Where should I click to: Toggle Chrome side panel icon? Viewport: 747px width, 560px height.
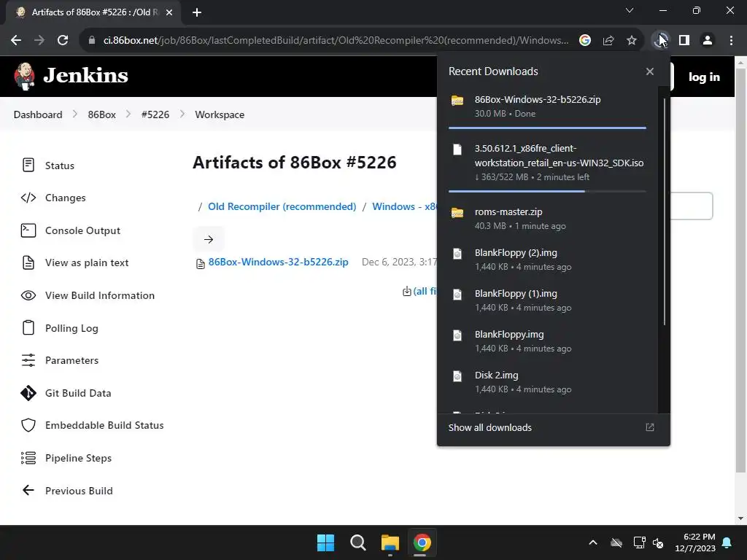pyautogui.click(x=684, y=41)
